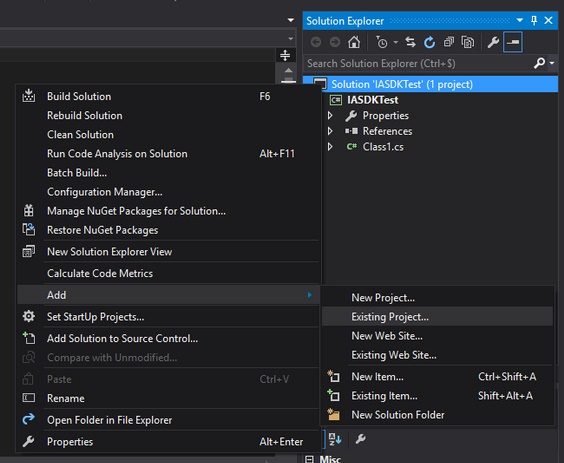564x463 pixels.
Task: Choose Properties with Alt+Enter shortcut
Action: coord(168,442)
